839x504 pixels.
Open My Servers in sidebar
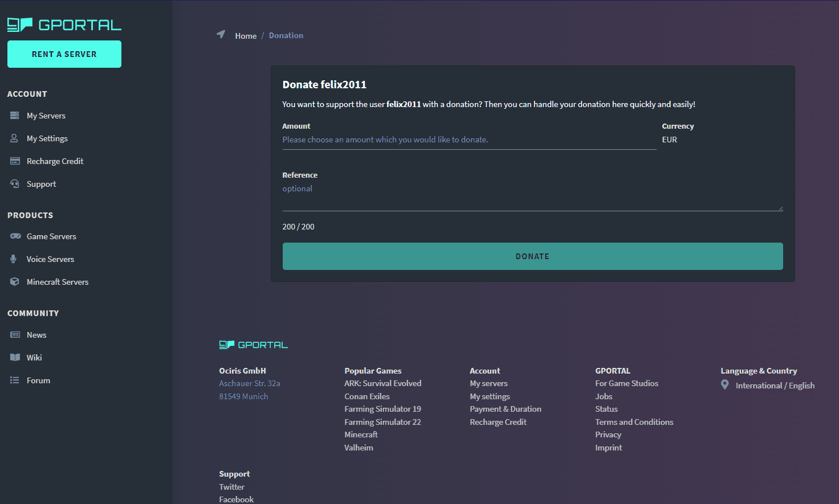point(46,116)
